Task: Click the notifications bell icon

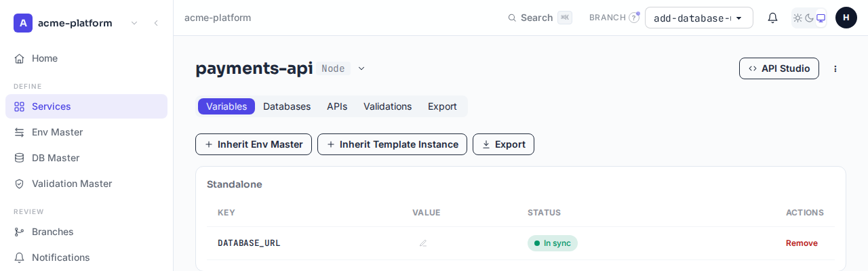Action: pos(772,18)
